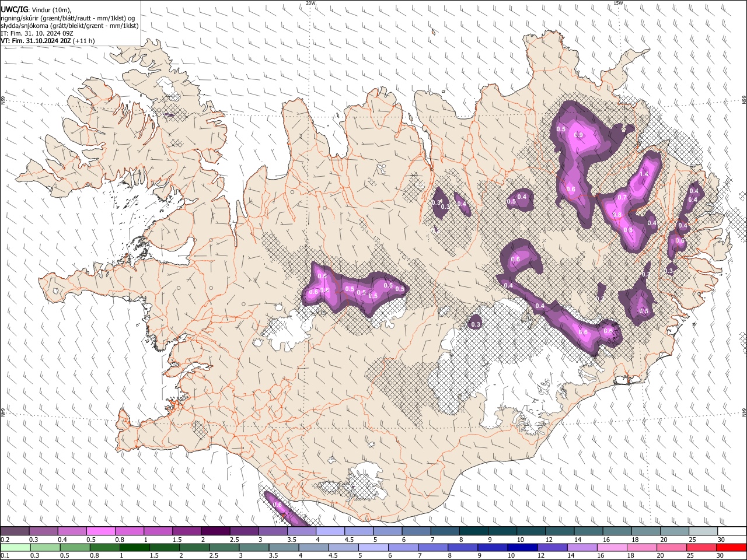Click the 0.1 label under the rain scale
The image size is (747, 560).
[5, 556]
